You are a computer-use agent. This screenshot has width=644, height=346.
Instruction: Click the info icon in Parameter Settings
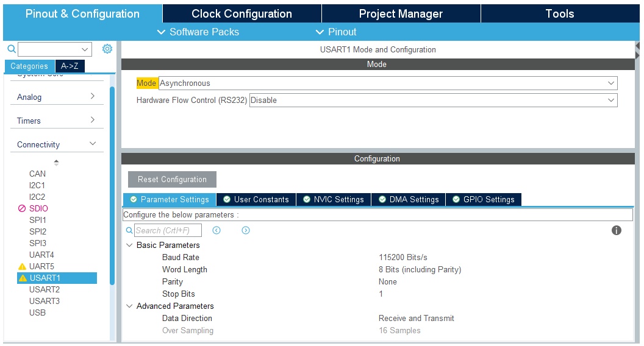click(617, 230)
